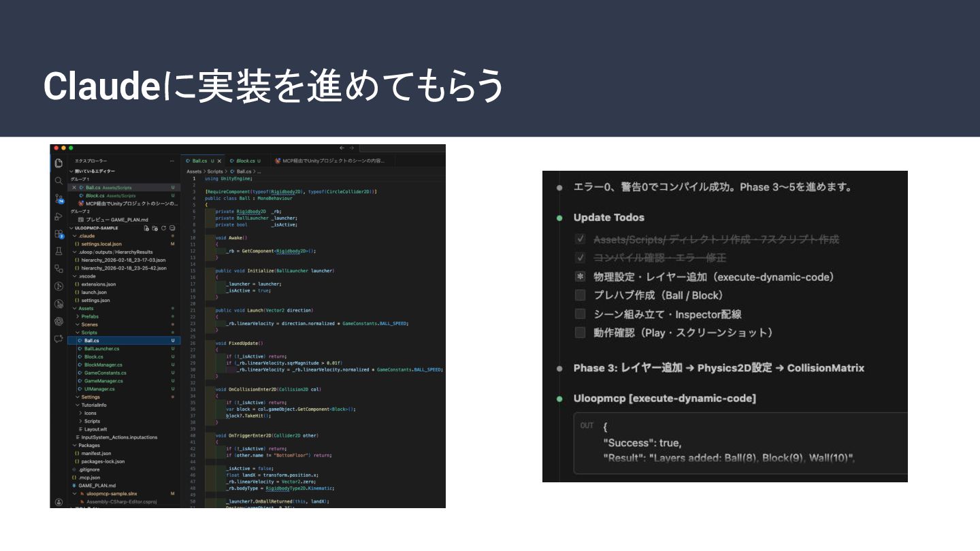
Task: Open InputSystem_Actions.inputactions file
Action: point(124,437)
